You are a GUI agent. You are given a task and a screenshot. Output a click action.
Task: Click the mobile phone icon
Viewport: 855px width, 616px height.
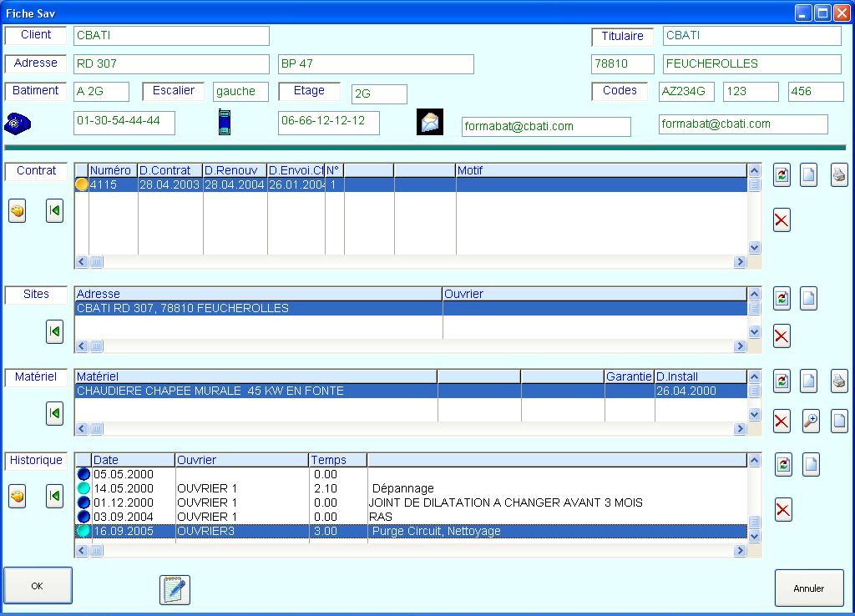point(224,122)
